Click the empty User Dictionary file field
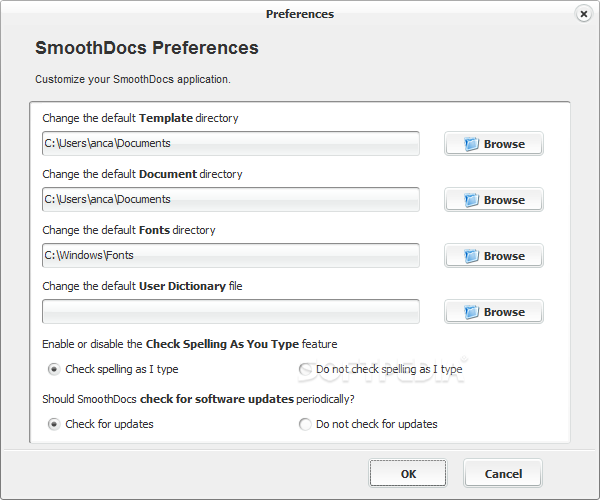Image resolution: width=600 pixels, height=500 pixels. pyautogui.click(x=231, y=311)
